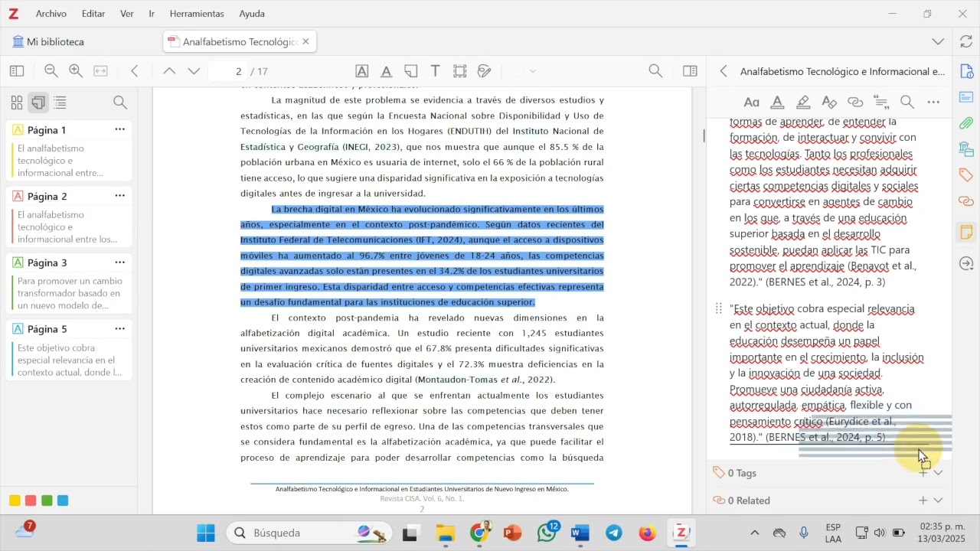The height and width of the screenshot is (551, 980).
Task: Select the Area selection tool
Action: (x=460, y=71)
